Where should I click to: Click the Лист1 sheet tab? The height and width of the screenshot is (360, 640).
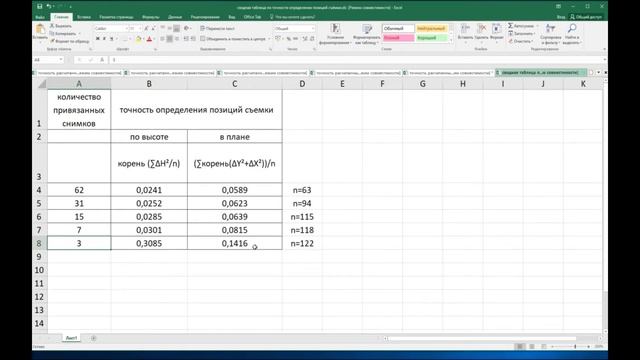[71, 338]
